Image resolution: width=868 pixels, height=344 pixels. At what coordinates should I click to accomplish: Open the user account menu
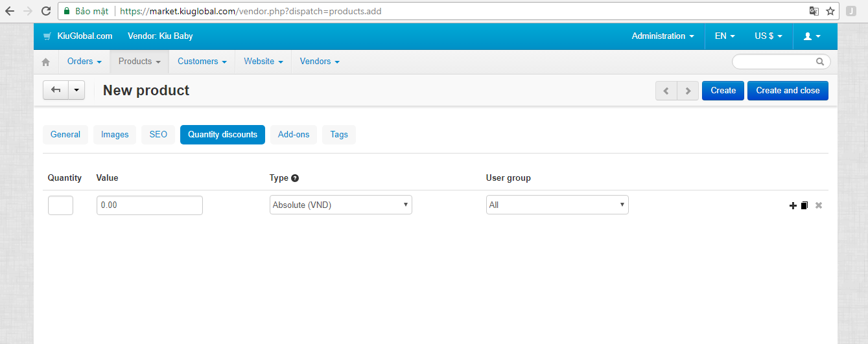click(x=812, y=36)
